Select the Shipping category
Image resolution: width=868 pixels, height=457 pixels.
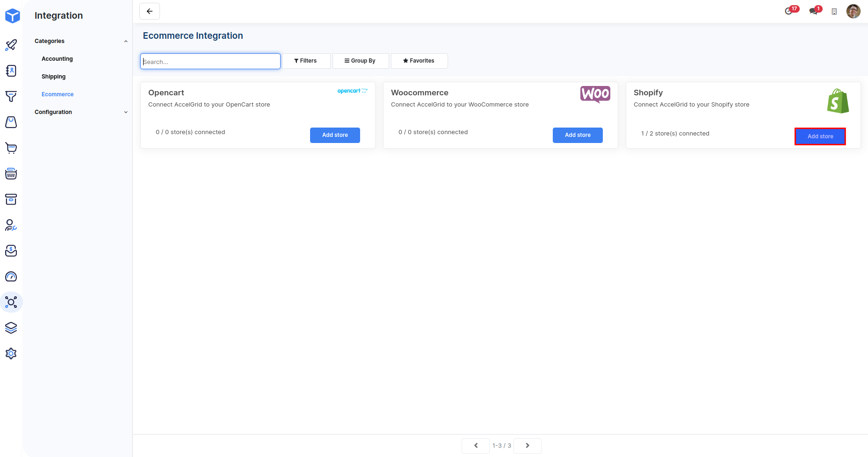tap(53, 77)
